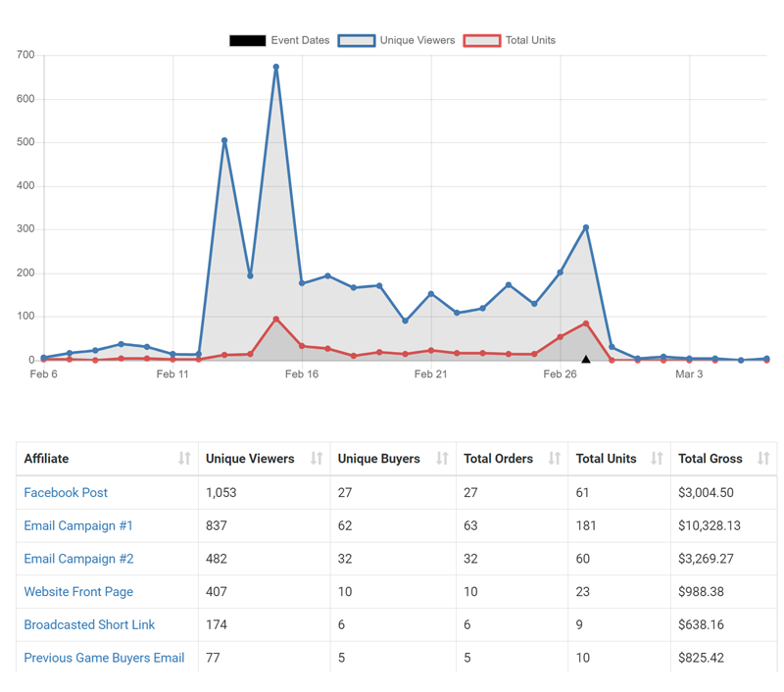Open the Website Front Page affiliate
Screen dimensions: 784x692
click(78, 591)
